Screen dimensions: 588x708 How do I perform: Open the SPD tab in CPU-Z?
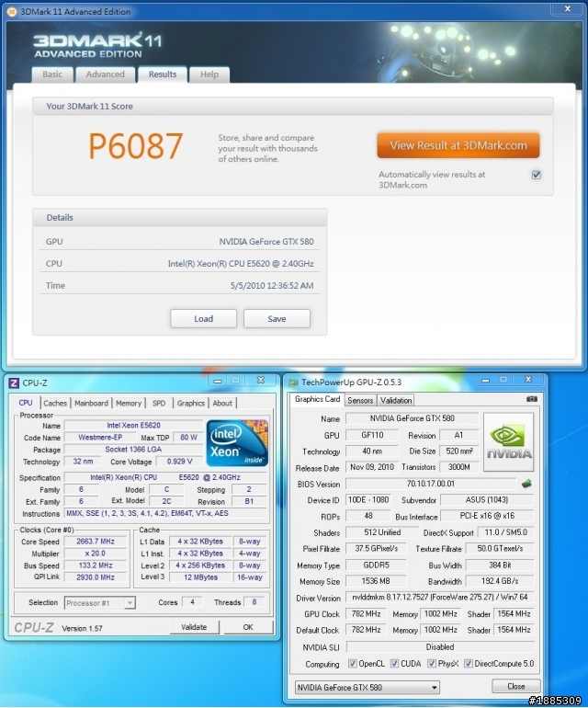[159, 404]
